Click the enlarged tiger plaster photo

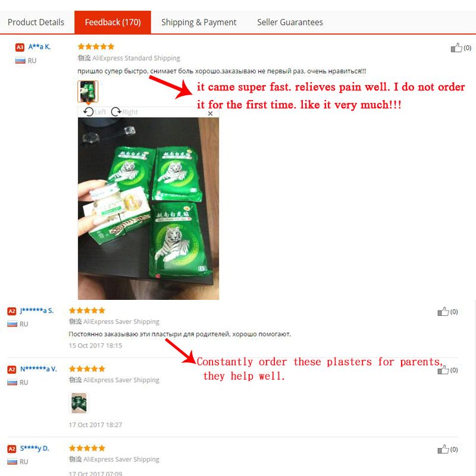click(148, 209)
